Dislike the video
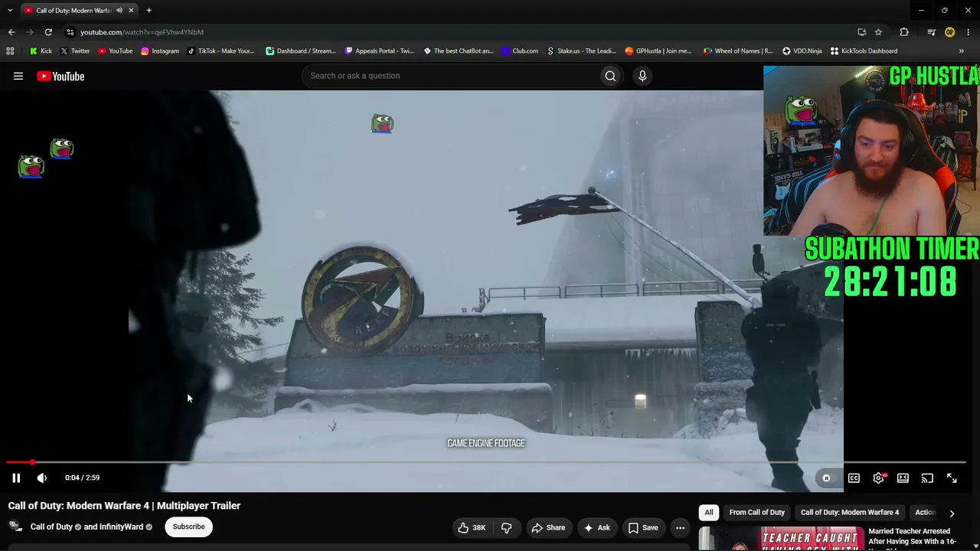The height and width of the screenshot is (551, 980). pyautogui.click(x=506, y=527)
